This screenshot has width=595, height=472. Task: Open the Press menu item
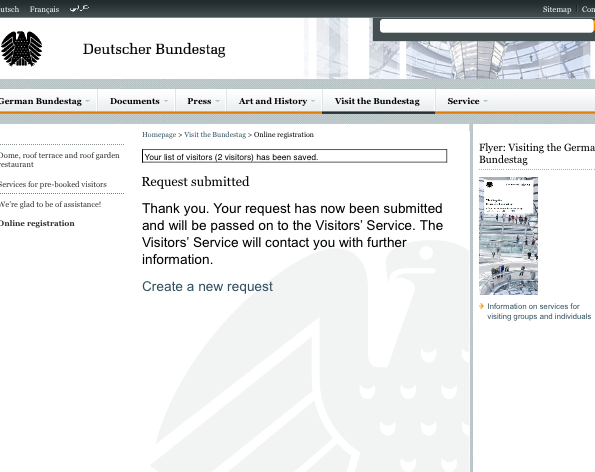[199, 101]
